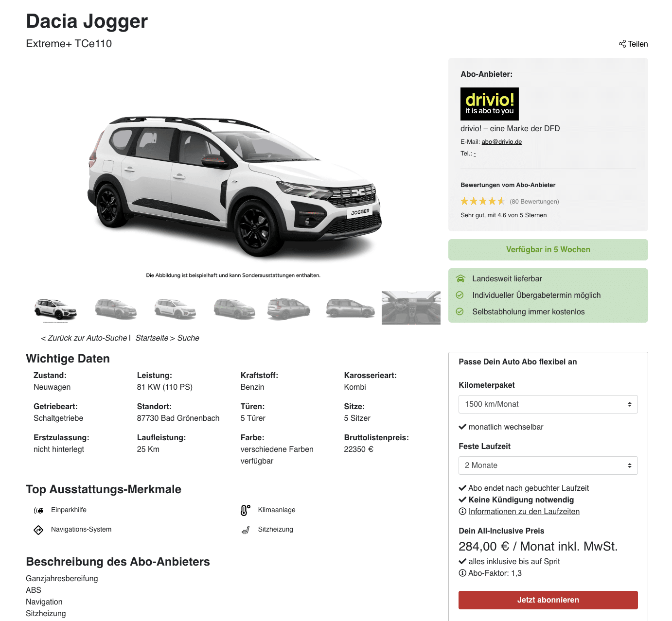Select the interior dashboard thumbnail
672x621 pixels.
click(x=411, y=308)
